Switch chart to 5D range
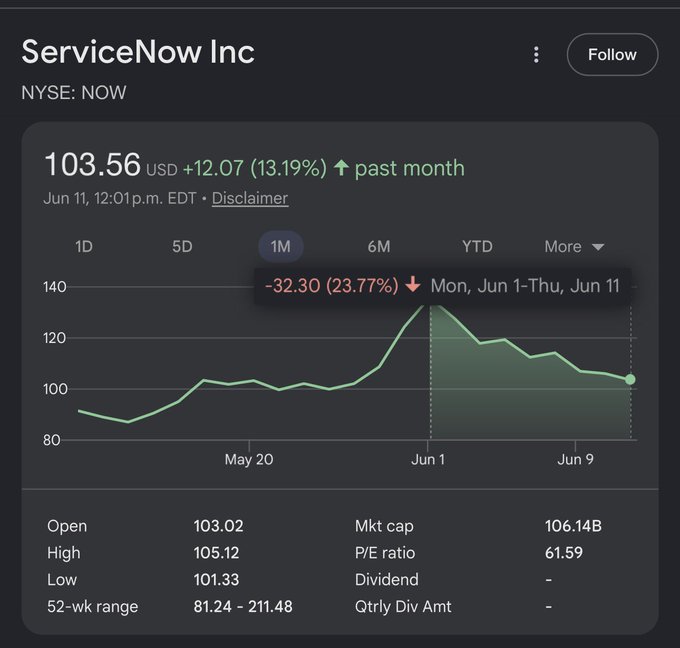This screenshot has height=648, width=680. point(182,246)
